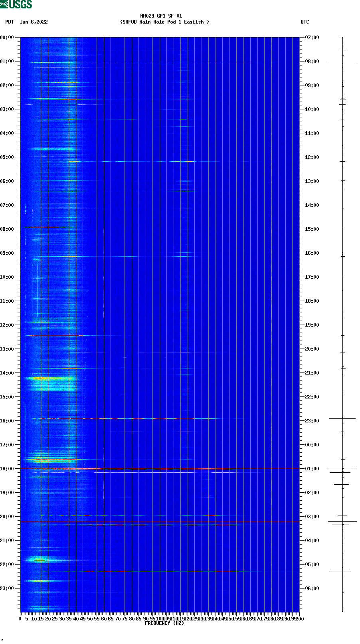The height and width of the screenshot is (644, 360).
Task: Click the PDT '00:00' time label
Action: 7,38
